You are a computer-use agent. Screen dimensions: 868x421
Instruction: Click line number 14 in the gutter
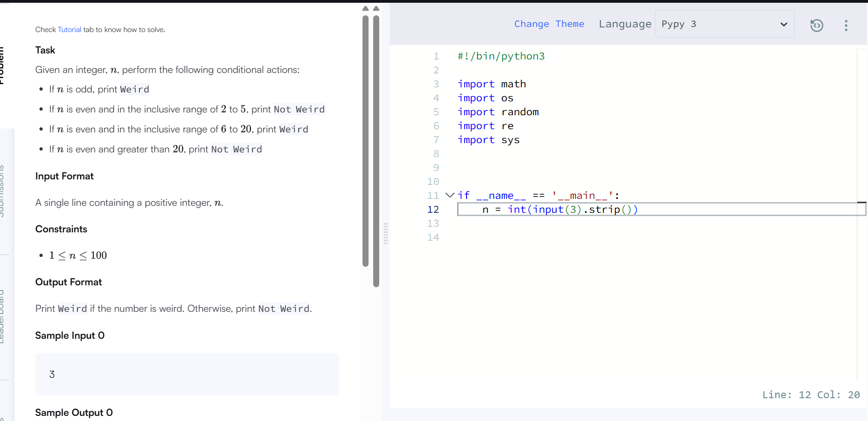pyautogui.click(x=433, y=237)
